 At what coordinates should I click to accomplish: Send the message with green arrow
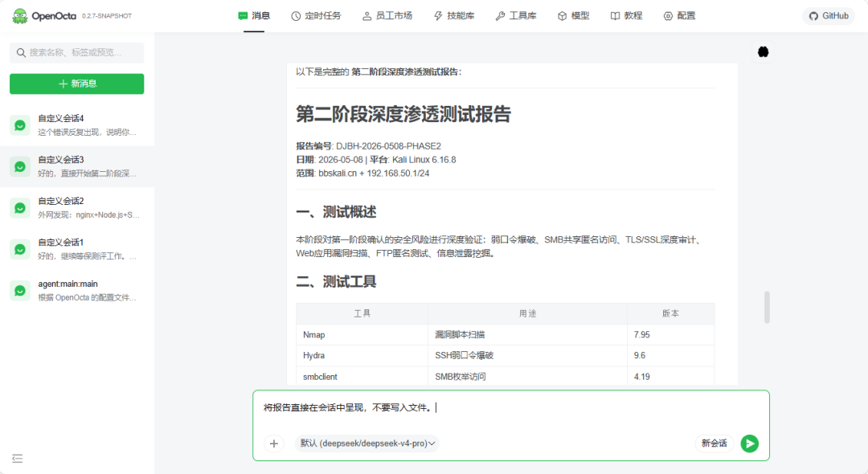pos(750,443)
